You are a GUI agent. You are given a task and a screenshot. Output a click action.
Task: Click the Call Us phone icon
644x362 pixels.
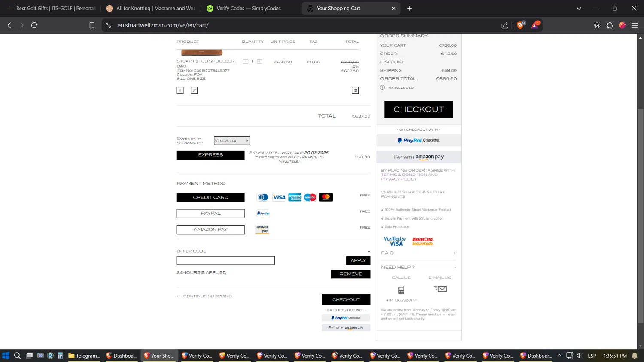(x=401, y=290)
